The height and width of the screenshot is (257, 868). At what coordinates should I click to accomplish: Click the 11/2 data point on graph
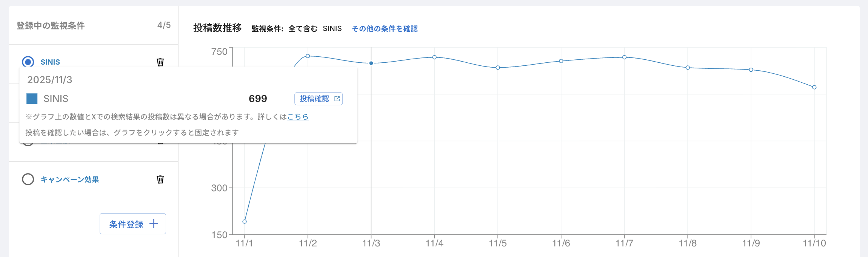(x=308, y=56)
